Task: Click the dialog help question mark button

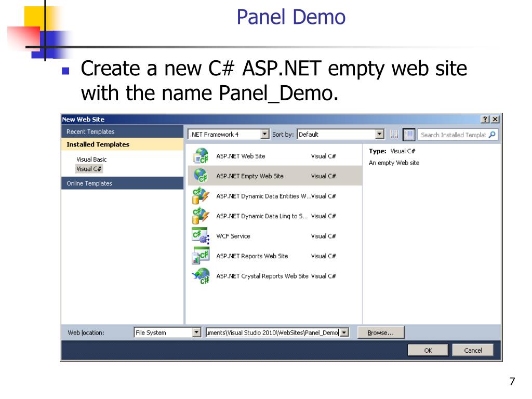Action: (x=485, y=119)
